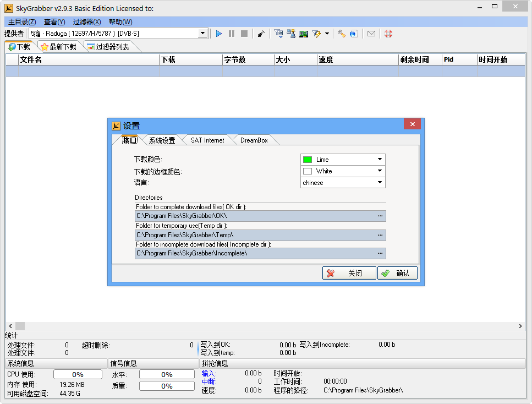Click the horizontal scrollbar left arrow

(x=10, y=326)
